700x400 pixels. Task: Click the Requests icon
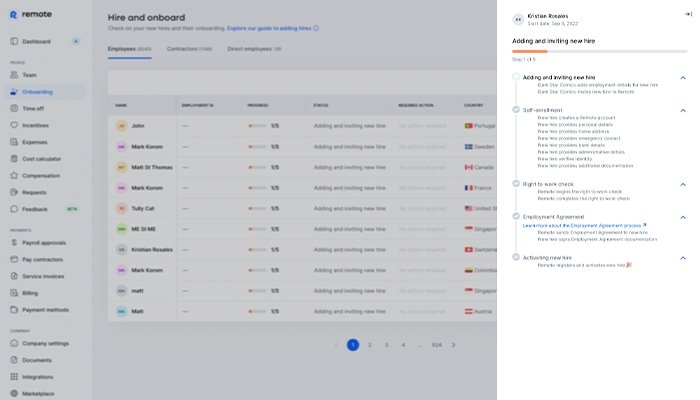coord(14,192)
